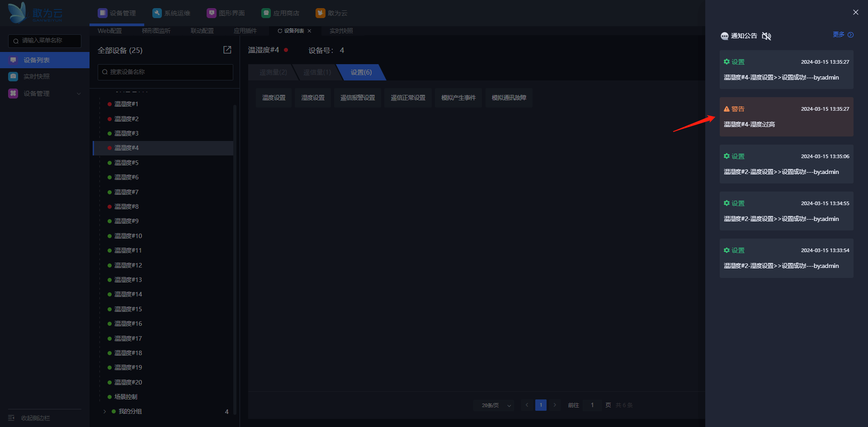Click the pop-out icon beside 全部设备

(x=227, y=50)
